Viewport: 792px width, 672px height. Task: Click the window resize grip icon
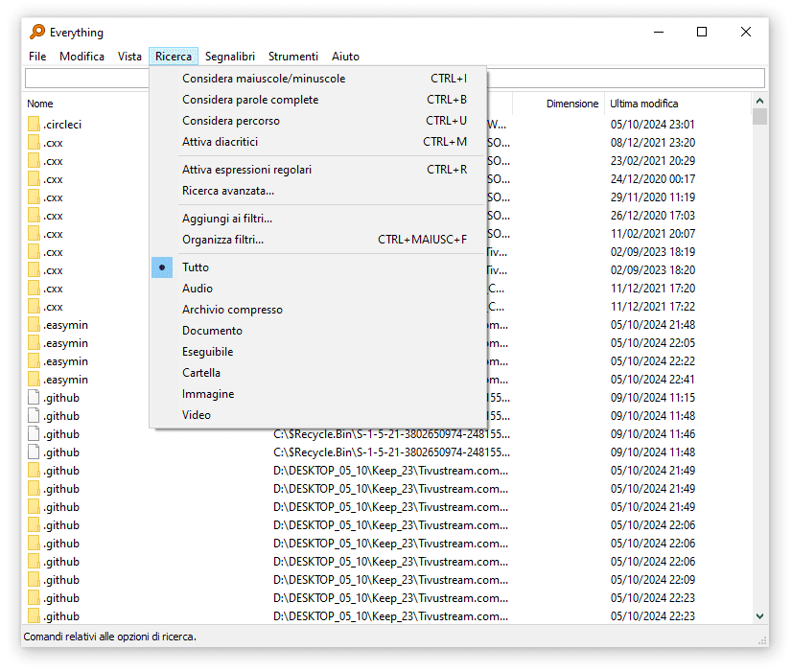pos(762,640)
